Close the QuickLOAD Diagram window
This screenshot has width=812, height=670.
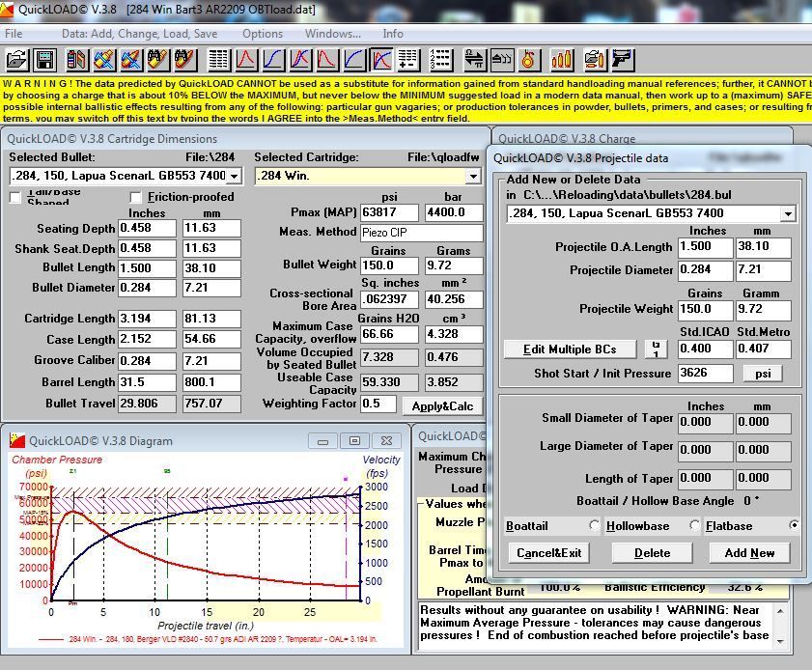pyautogui.click(x=386, y=441)
